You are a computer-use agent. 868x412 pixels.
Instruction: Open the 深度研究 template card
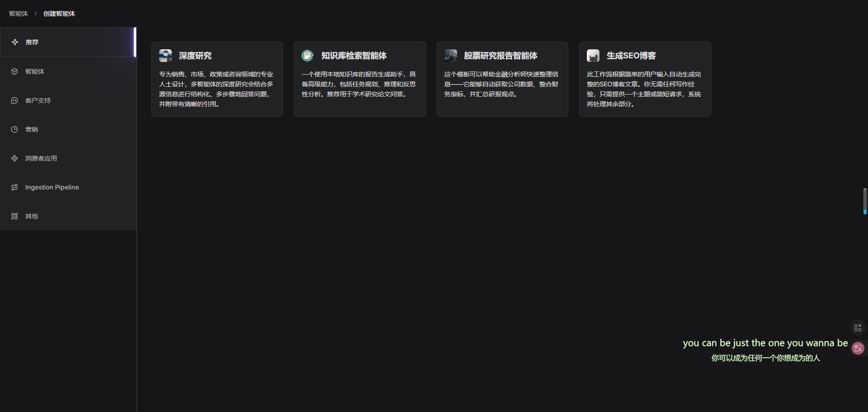[x=217, y=79]
